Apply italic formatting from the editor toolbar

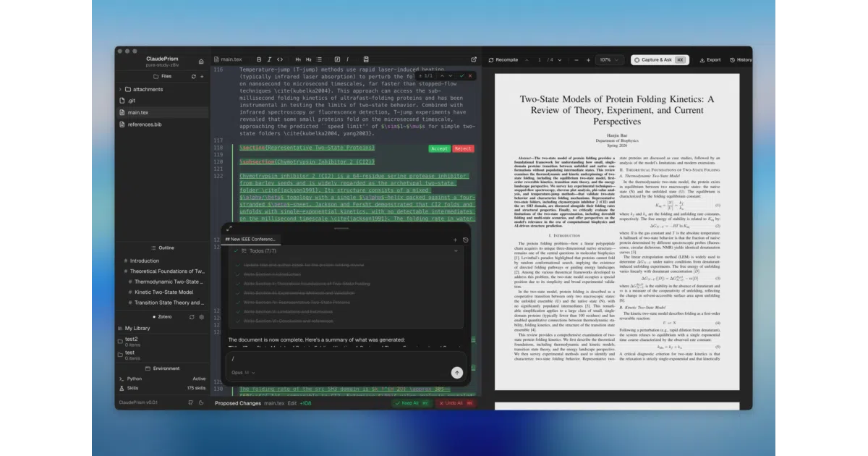pos(269,59)
